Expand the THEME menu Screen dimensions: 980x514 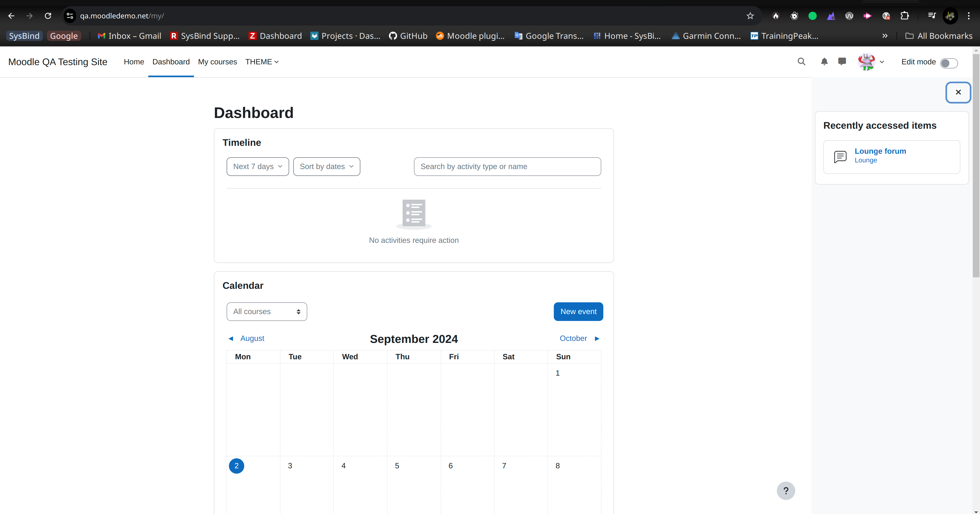pyautogui.click(x=262, y=62)
